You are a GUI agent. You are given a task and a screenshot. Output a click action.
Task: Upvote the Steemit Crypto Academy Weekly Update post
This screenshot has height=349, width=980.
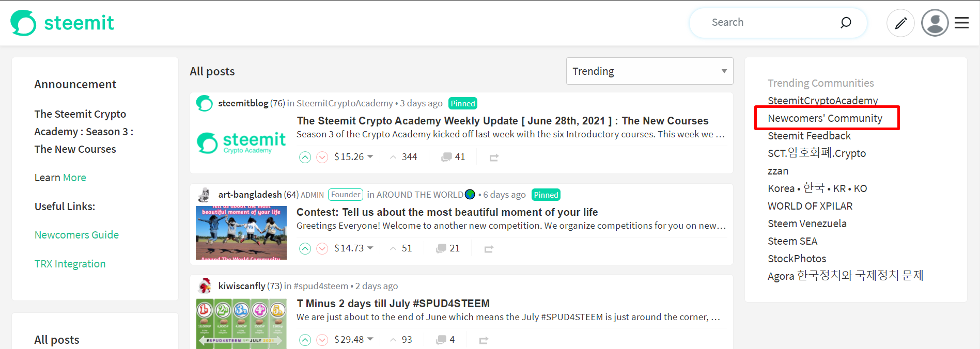[305, 157]
